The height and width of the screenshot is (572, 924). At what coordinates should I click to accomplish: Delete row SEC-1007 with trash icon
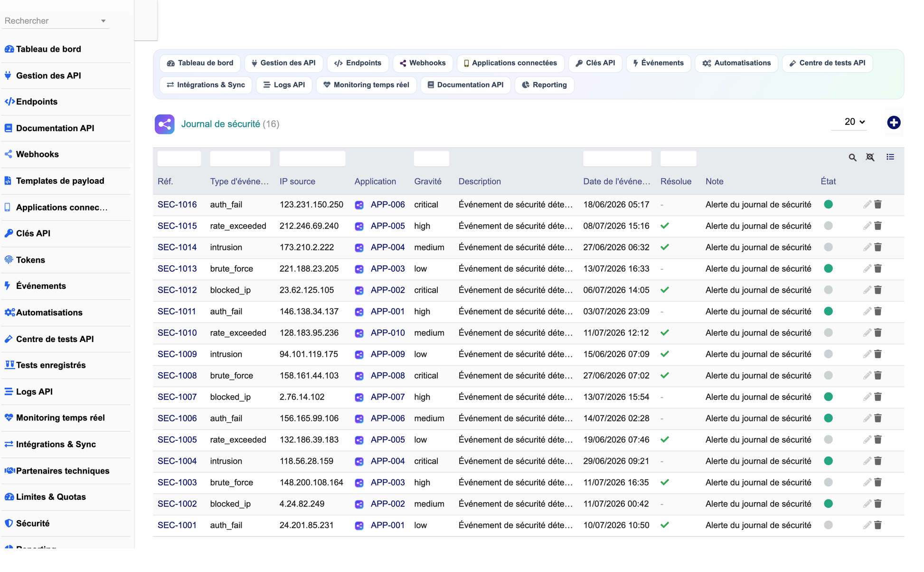coord(878,397)
